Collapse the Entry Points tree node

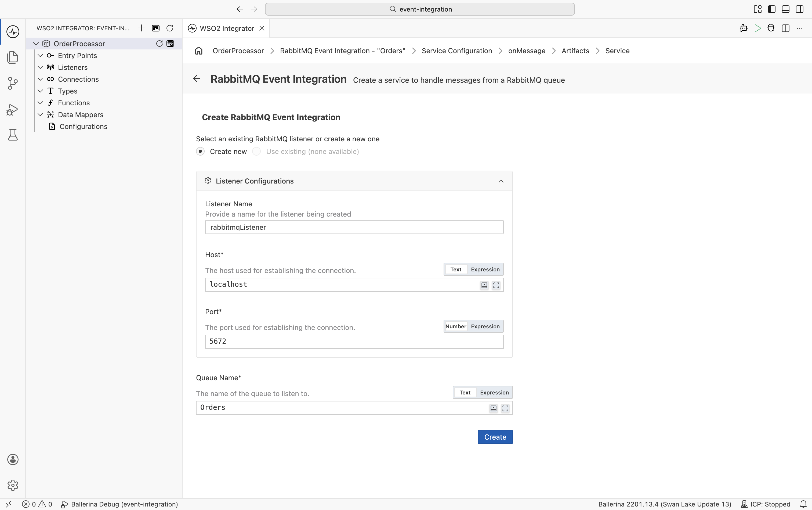[x=40, y=55]
